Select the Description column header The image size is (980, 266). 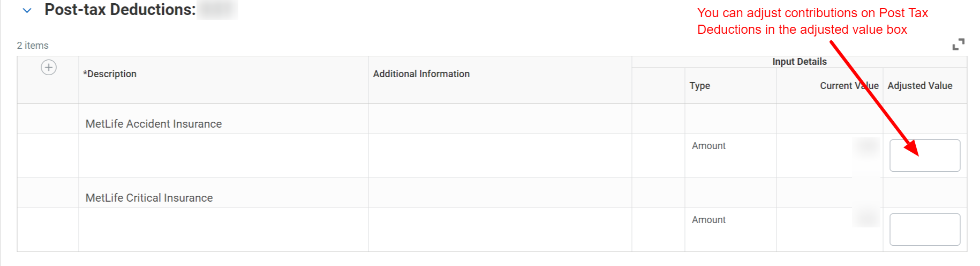110,74
